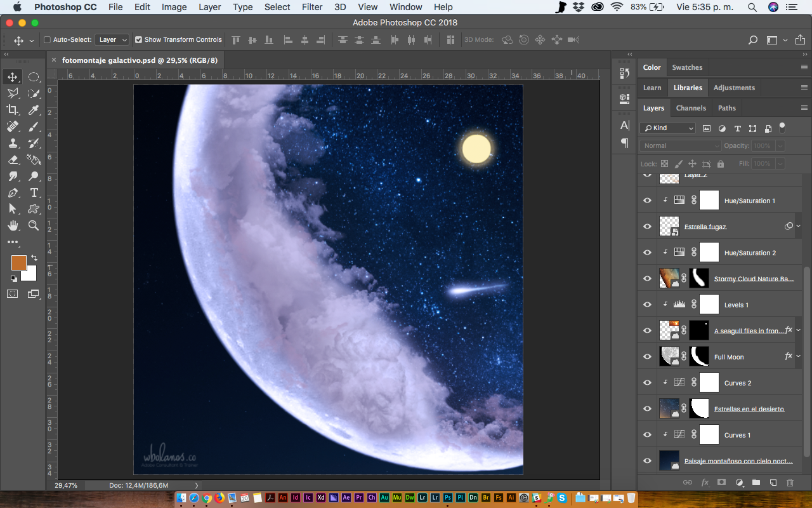Select the Zoom tool in the toolbox
The width and height of the screenshot is (812, 508).
point(34,225)
